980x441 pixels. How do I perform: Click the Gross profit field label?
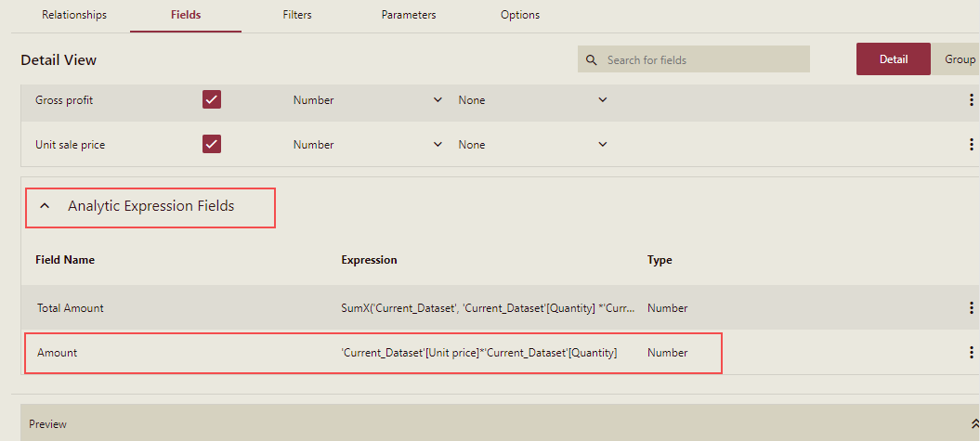pyautogui.click(x=64, y=100)
